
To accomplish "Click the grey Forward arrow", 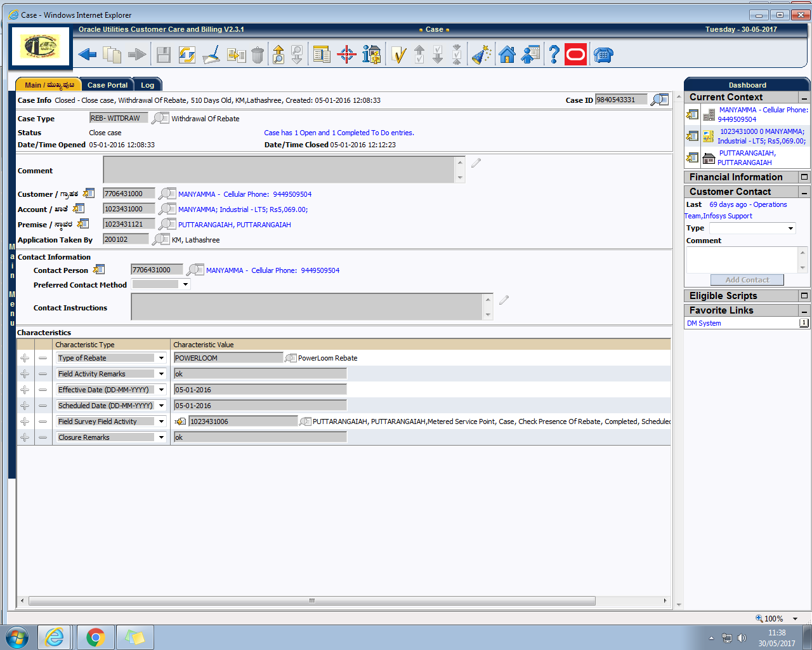I will (x=137, y=55).
